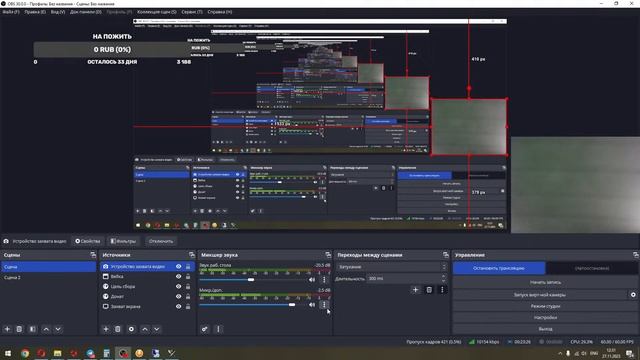This screenshot has width=640, height=360.
Task: Move selected source up in Sources list
Action: coord(145,329)
